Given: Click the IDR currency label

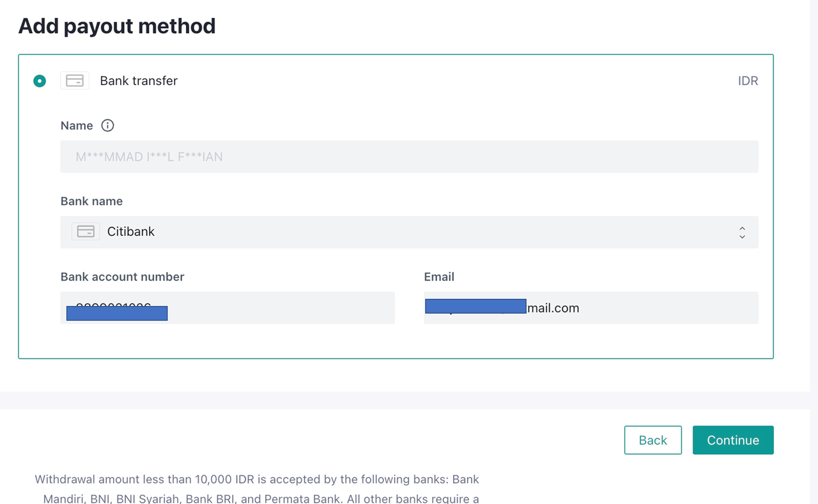Looking at the screenshot, I should point(748,81).
